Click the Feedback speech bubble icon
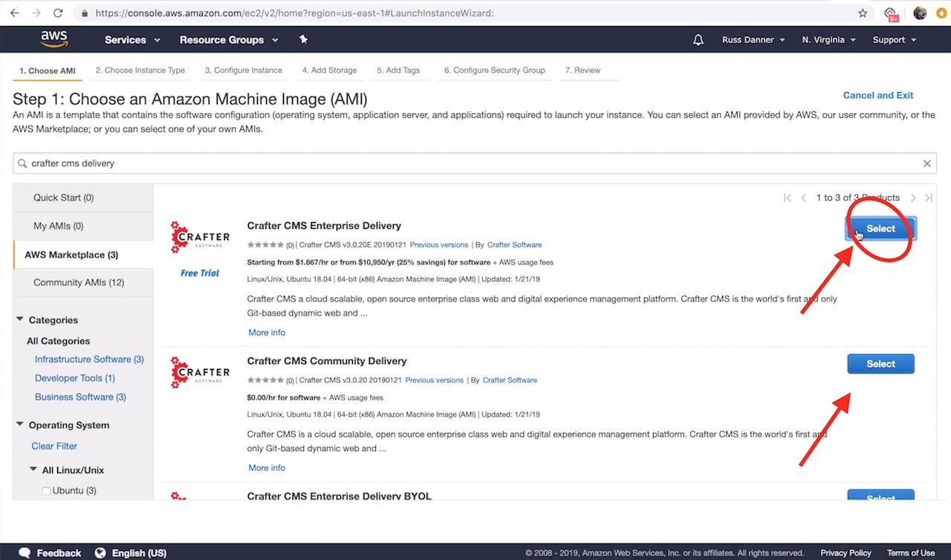This screenshot has width=951, height=560. (25, 553)
